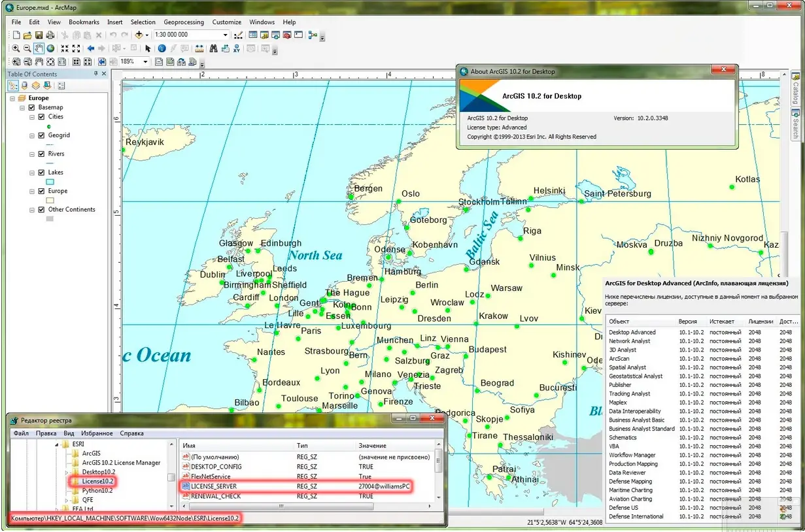Select the Measure ruler tool
Image resolution: width=805 pixels, height=532 pixels.
click(199, 48)
